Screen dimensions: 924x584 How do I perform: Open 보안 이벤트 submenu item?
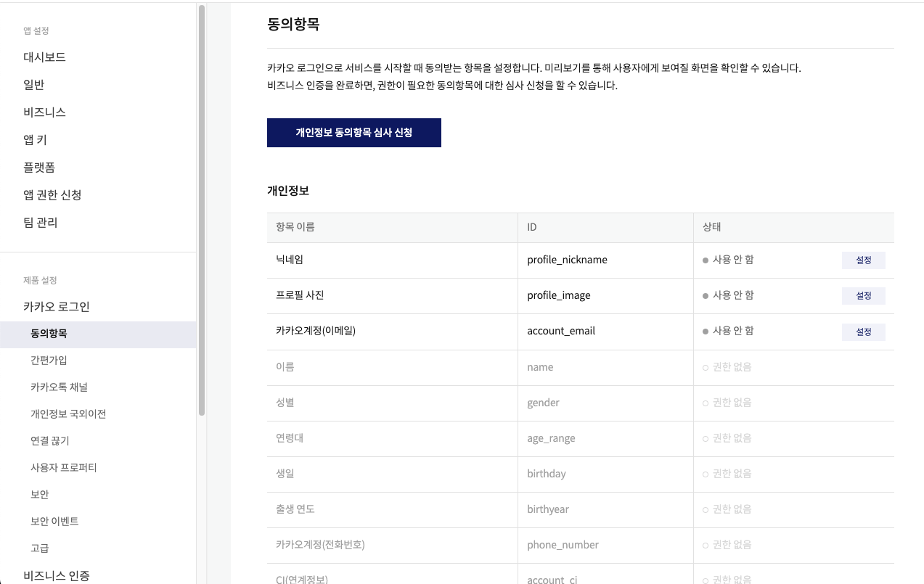coord(54,522)
